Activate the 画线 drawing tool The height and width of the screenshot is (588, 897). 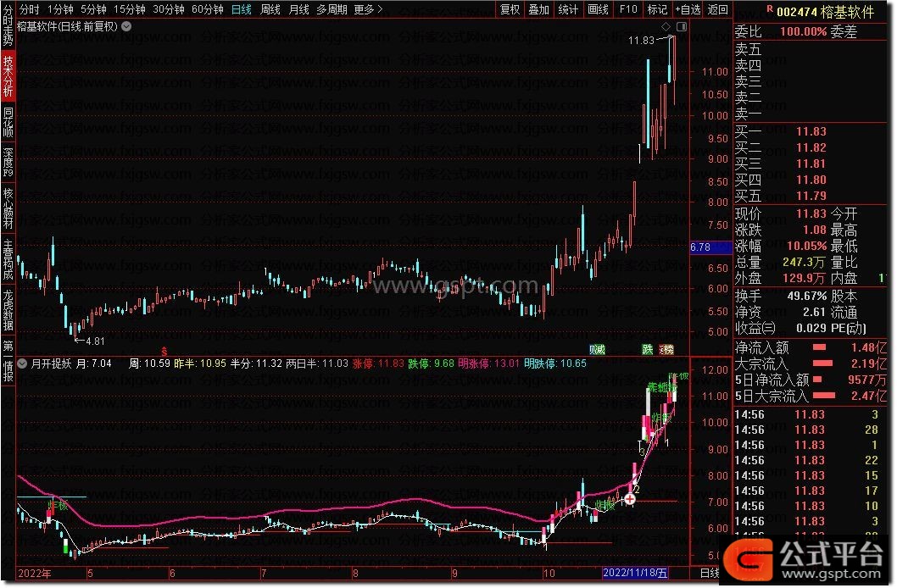click(598, 9)
